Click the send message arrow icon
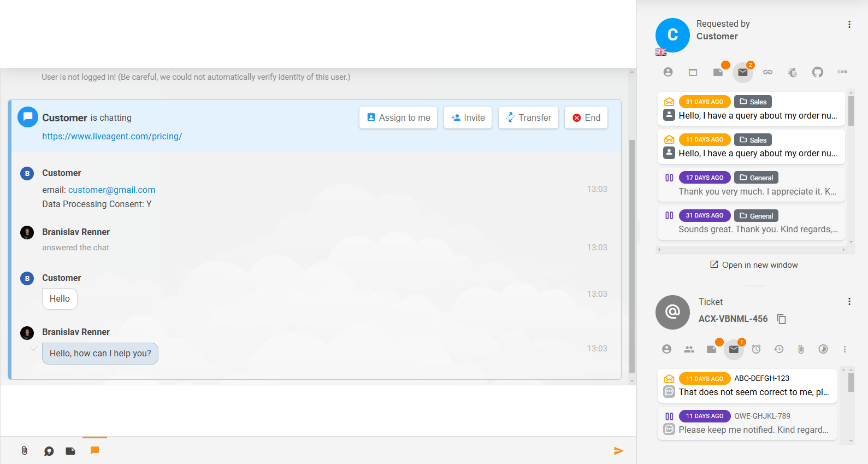This screenshot has width=868, height=464. point(618,451)
